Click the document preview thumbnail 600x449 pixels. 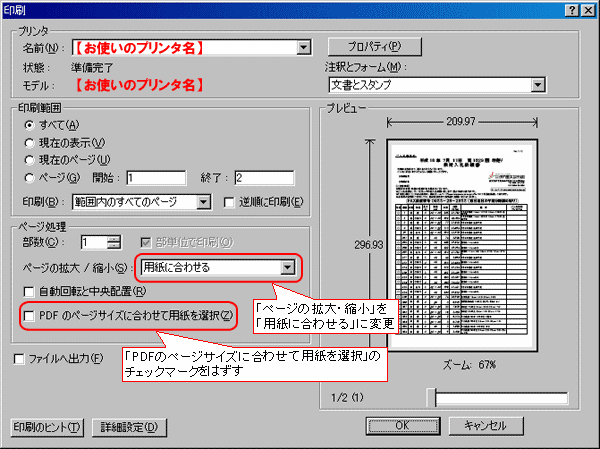[x=462, y=245]
